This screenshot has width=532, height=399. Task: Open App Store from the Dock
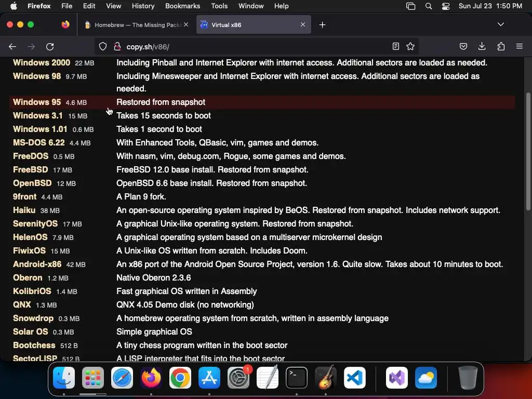(209, 378)
